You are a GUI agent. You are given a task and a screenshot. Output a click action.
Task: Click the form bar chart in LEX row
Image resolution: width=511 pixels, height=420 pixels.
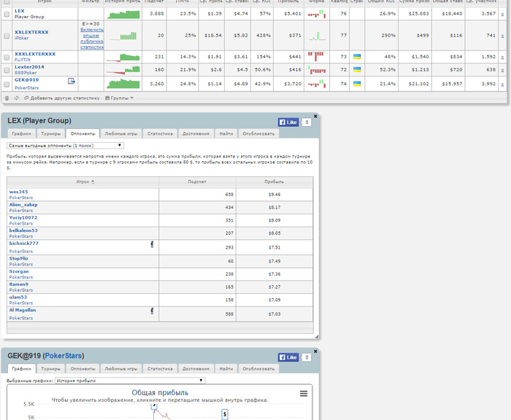[x=317, y=14]
